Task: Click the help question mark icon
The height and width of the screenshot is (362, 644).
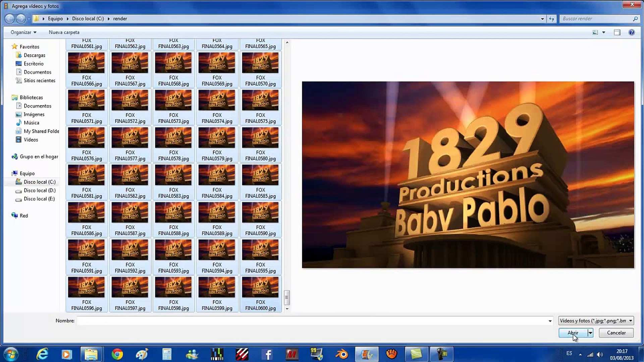Action: coord(631,33)
